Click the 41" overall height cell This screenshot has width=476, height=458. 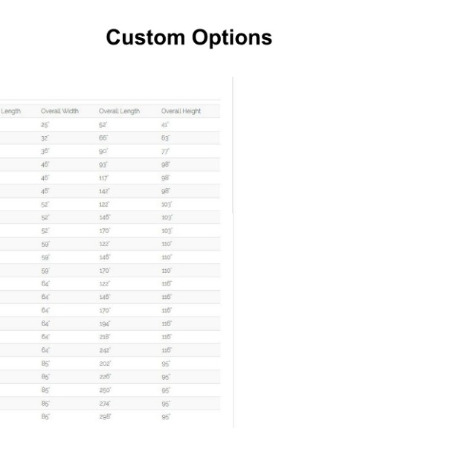(165, 125)
